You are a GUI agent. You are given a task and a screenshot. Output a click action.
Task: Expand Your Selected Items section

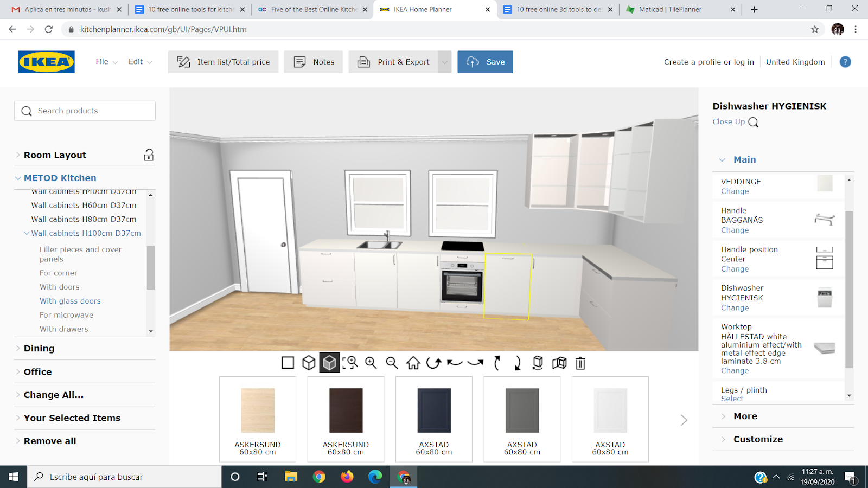tap(72, 418)
